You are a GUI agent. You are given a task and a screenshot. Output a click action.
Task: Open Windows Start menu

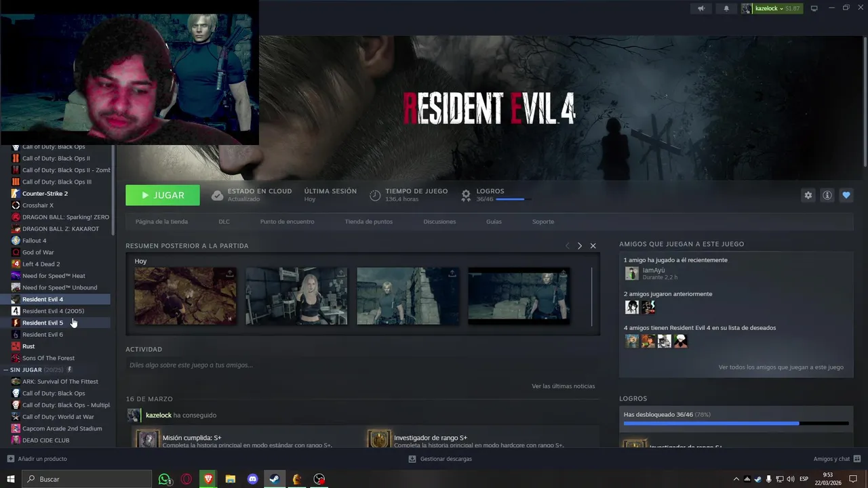(11, 479)
